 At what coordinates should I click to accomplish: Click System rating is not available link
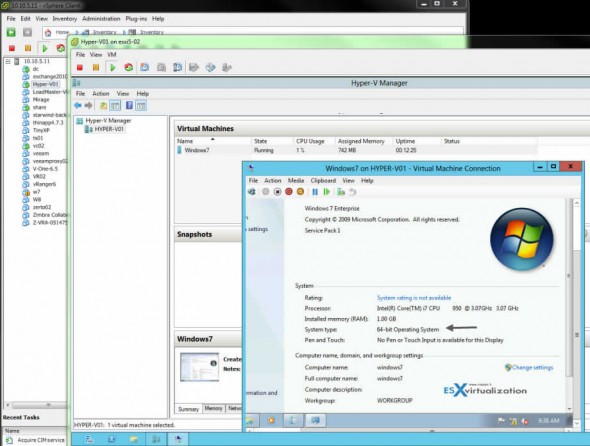[x=414, y=298]
